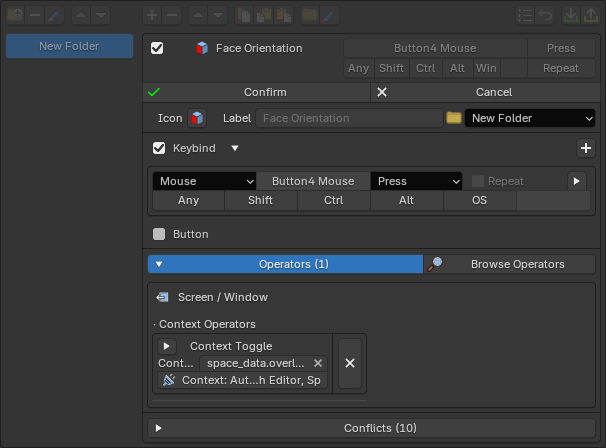
Task: Click the edit item pencil icon near folder icon
Action: pyautogui.click(x=330, y=15)
